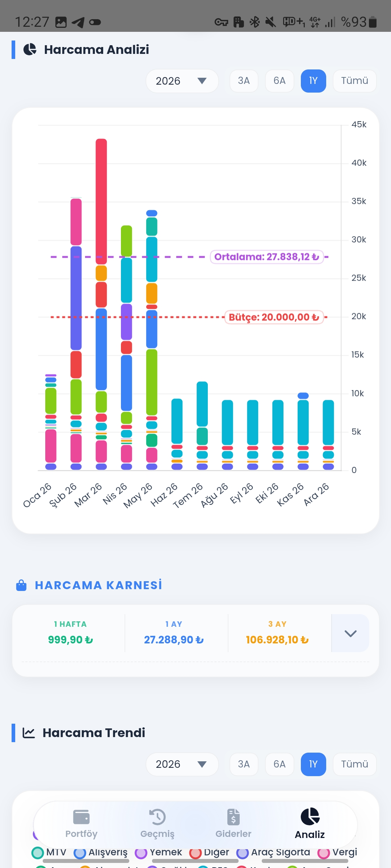391x868 pixels.
Task: Tap the 45k y-axis value
Action: 359,124
